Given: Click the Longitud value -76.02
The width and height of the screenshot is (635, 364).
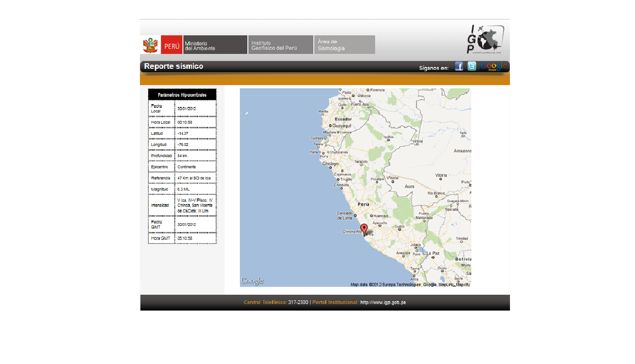Looking at the screenshot, I should (x=183, y=145).
